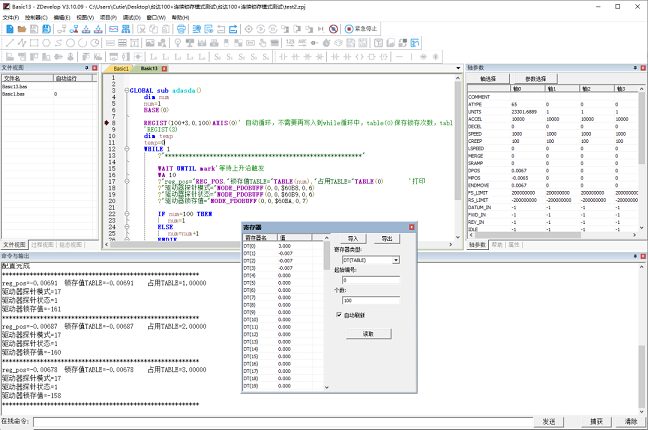Click the 起始编号 start number input field
The width and height of the screenshot is (648, 430).
click(x=371, y=280)
